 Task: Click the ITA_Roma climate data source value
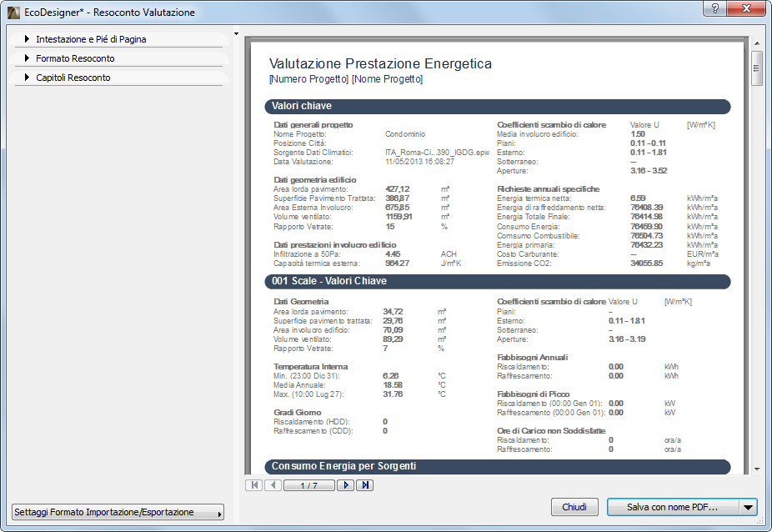(437, 153)
